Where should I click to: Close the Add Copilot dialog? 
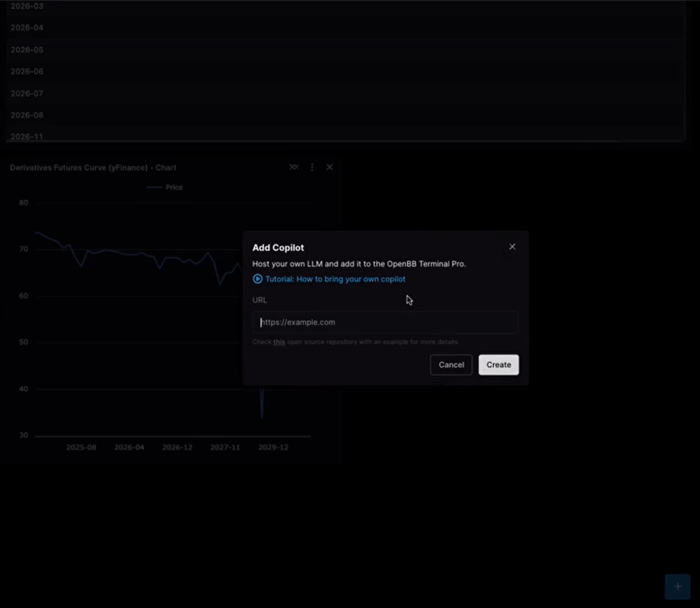pos(512,246)
